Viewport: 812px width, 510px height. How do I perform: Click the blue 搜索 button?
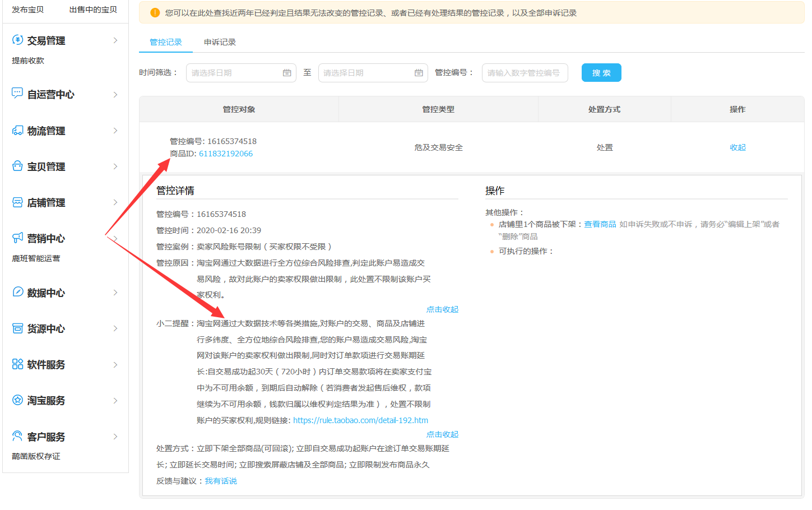click(601, 73)
